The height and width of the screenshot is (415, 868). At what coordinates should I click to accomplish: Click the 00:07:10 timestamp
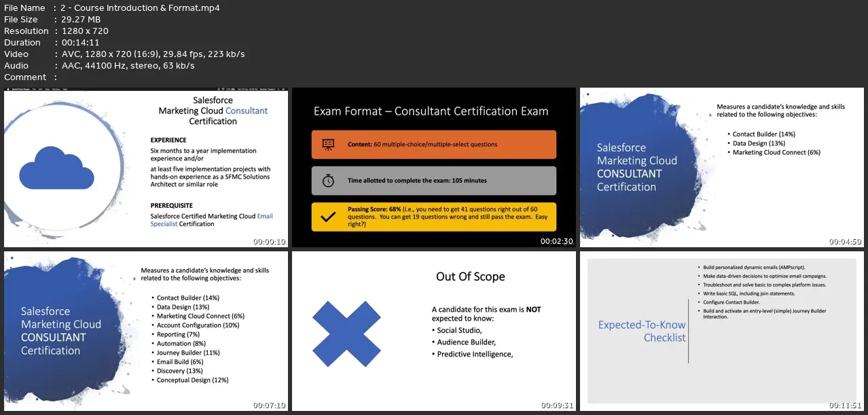point(270,405)
